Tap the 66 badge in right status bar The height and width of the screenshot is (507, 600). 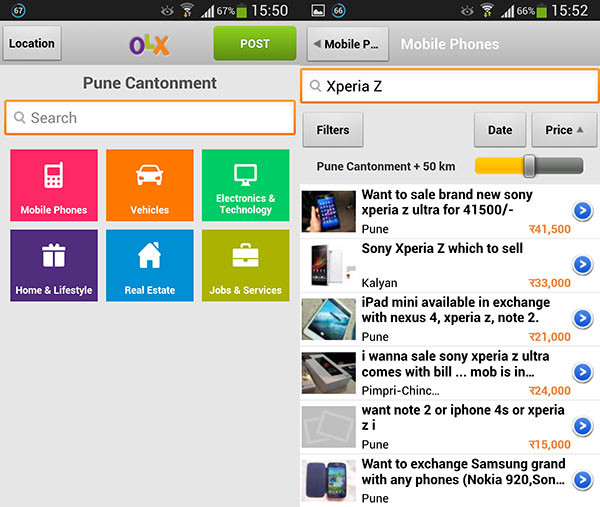point(338,10)
